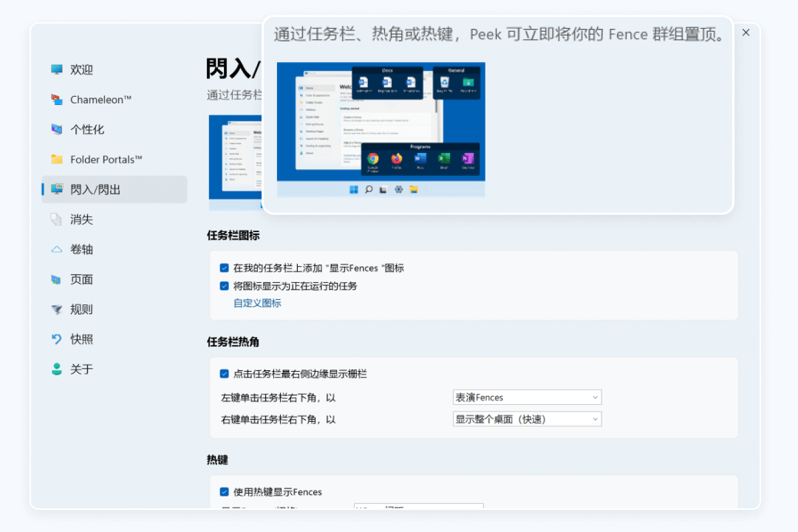Viewport: 798px width, 532px height.
Task: Expand the 显示整个桌面（快速） dropdown
Action: (527, 419)
